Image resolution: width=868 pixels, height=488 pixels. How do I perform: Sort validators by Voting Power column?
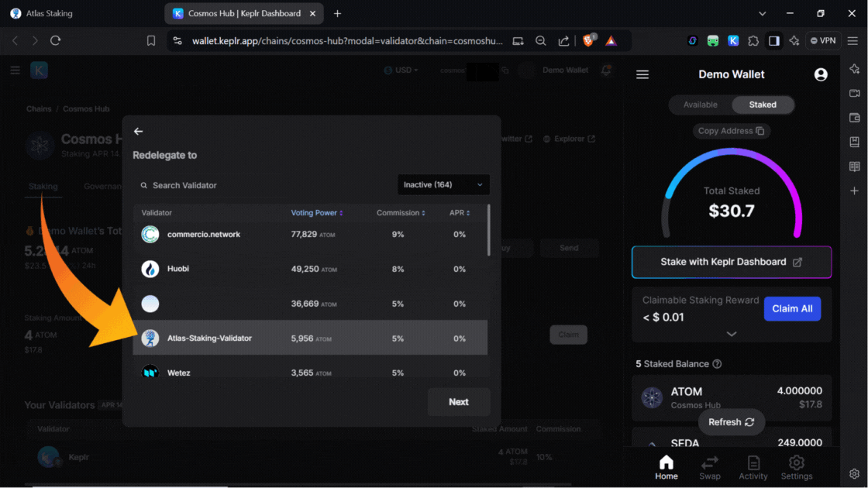click(x=316, y=213)
